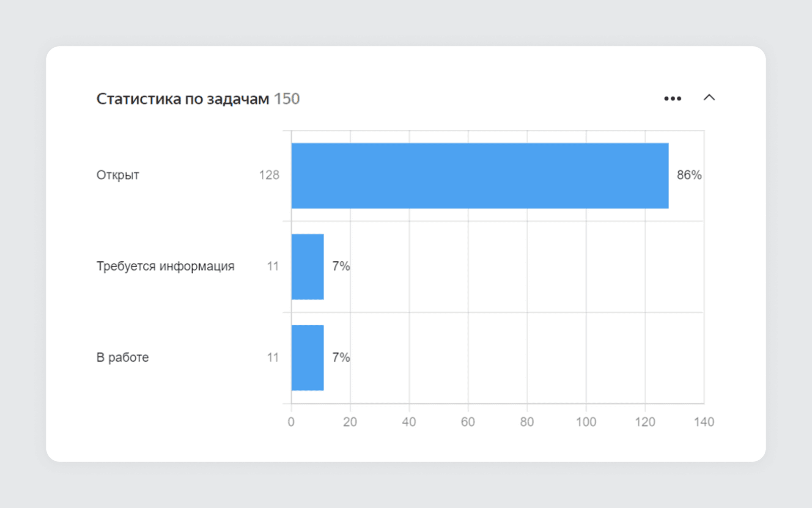Open the three-dot widget options menu
The image size is (812, 508).
point(672,99)
